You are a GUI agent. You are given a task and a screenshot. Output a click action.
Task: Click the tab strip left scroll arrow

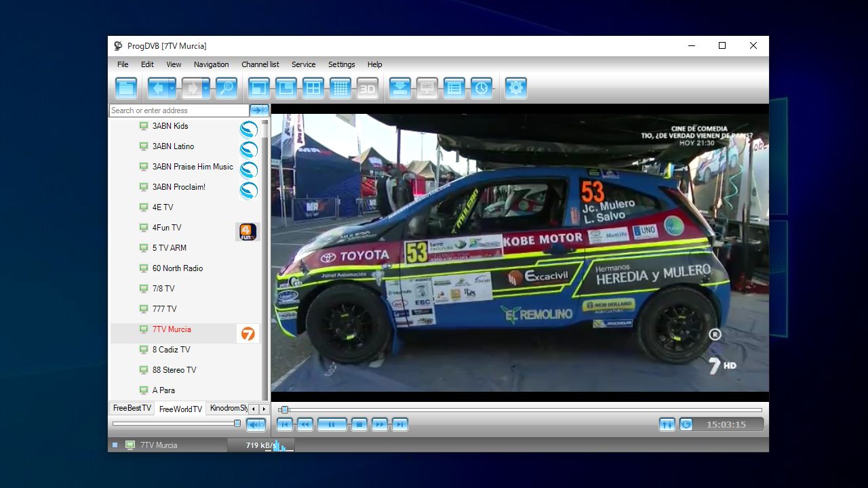pos(254,409)
